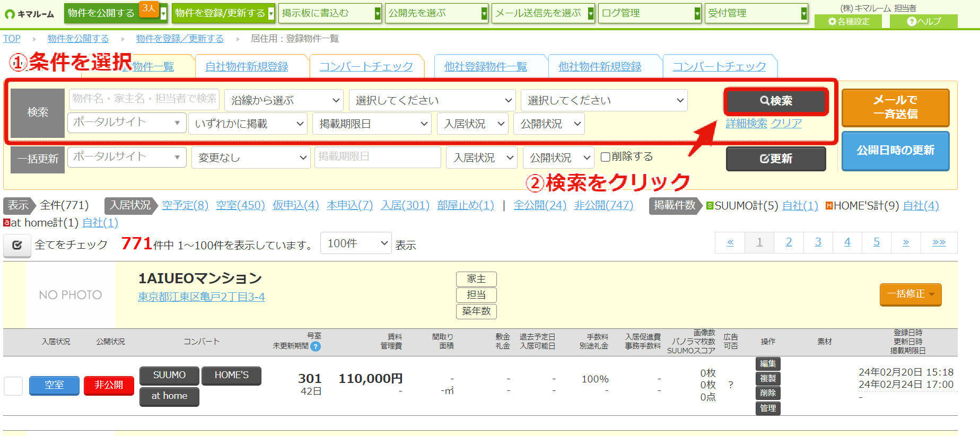Open 公開先を選ぶ menu

pyautogui.click(x=436, y=13)
